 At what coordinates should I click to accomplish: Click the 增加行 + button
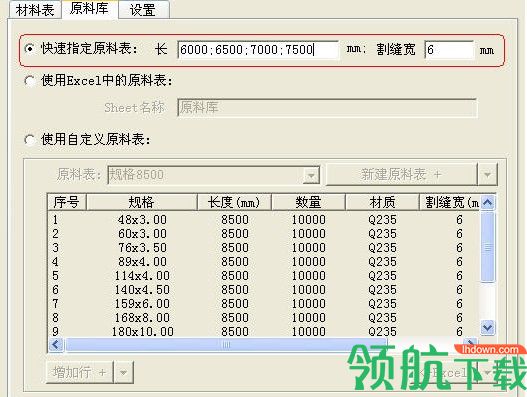[x=80, y=372]
